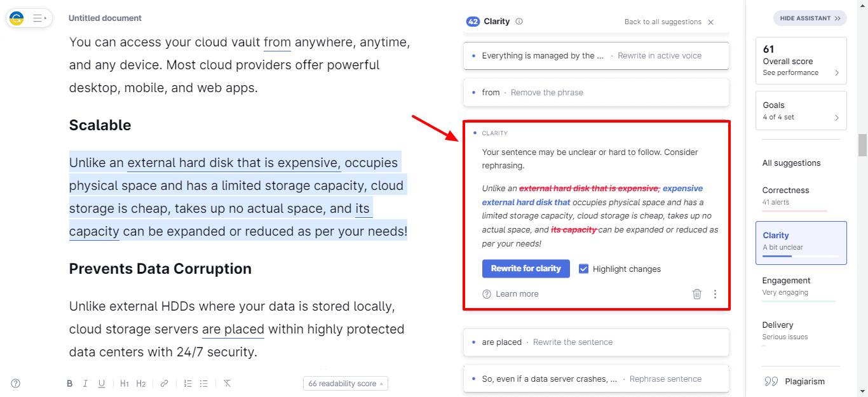The image size is (868, 397).
Task: Open the help question mark icon
Action: click(x=16, y=383)
